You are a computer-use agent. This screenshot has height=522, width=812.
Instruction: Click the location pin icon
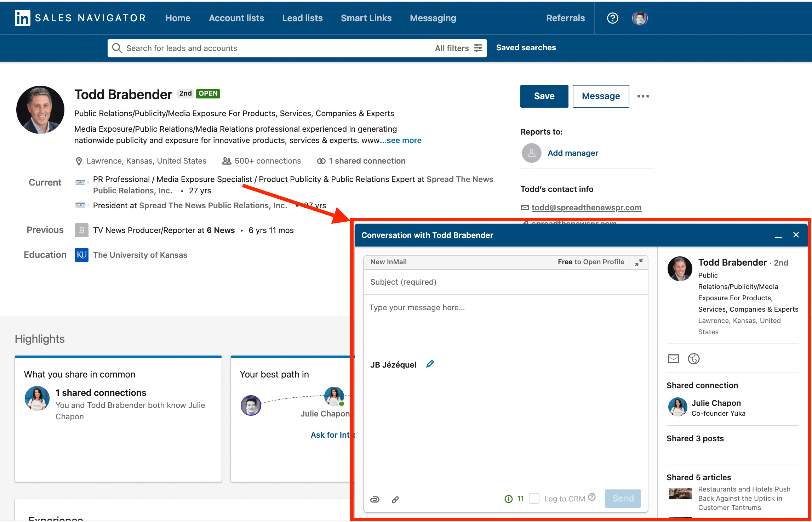point(79,161)
